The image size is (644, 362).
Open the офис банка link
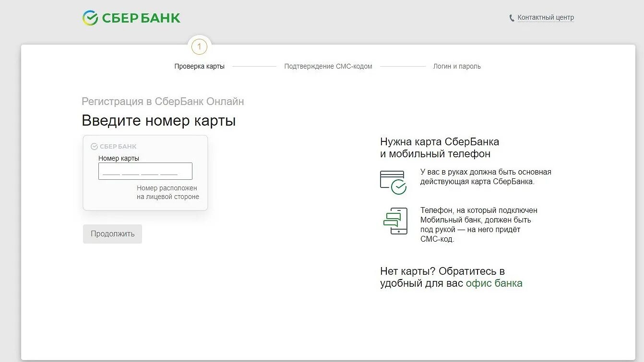tap(494, 283)
